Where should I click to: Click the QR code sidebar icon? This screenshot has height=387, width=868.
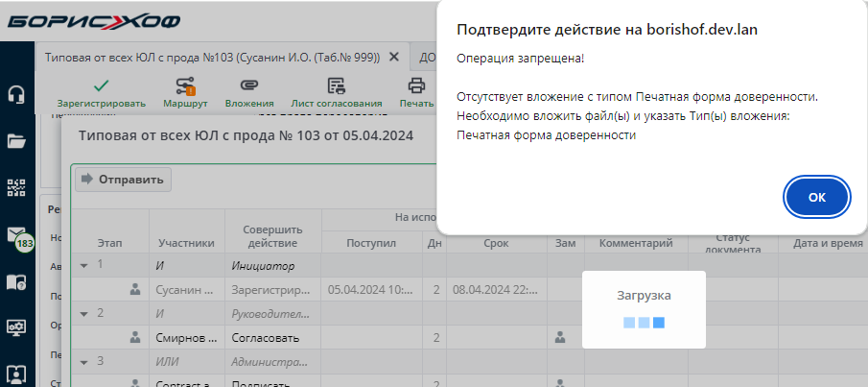point(16,187)
